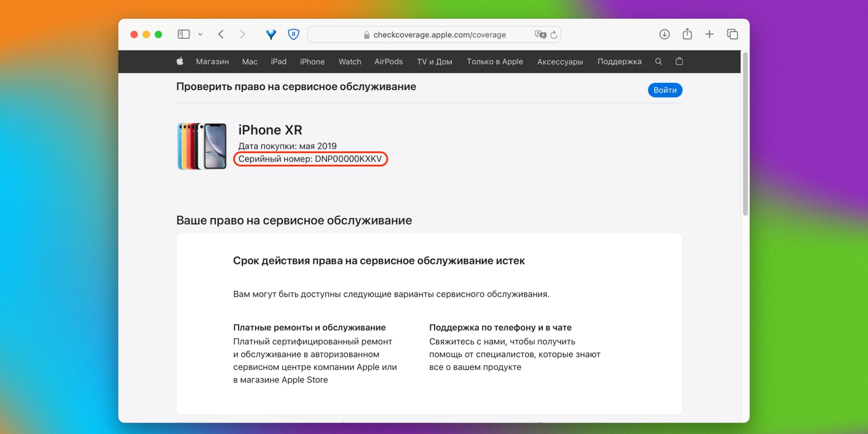Click the forward navigation arrow
This screenshot has height=434, width=868.
(x=242, y=34)
